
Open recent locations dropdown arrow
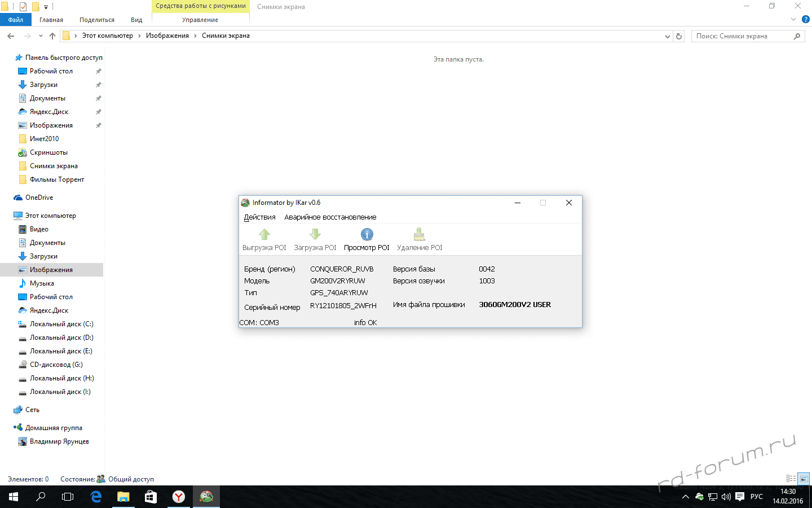41,36
